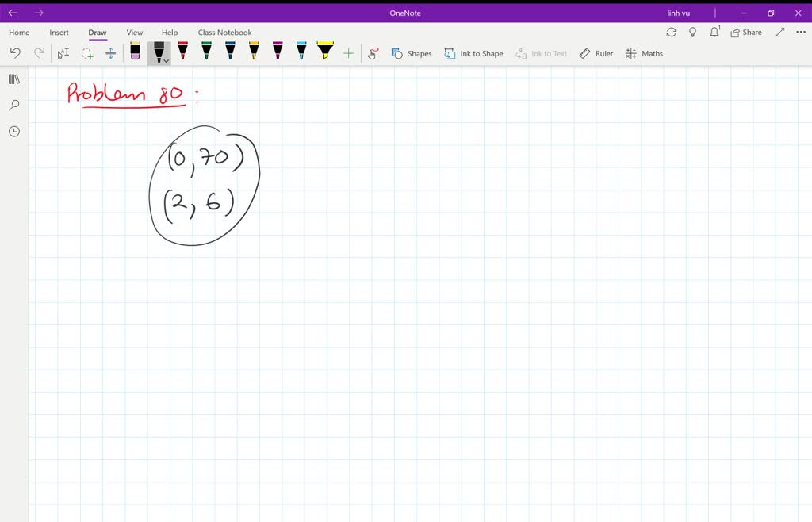The image size is (812, 522).
Task: Activate the Ruler tool
Action: pyautogui.click(x=596, y=53)
